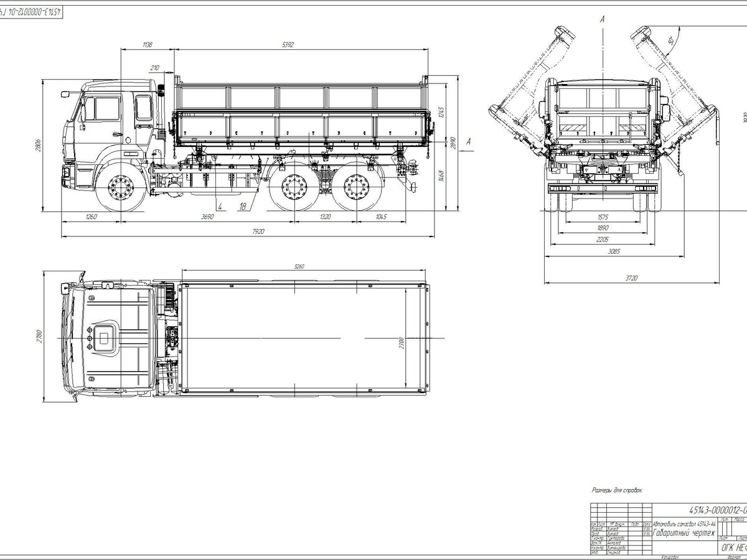Click the 1575 dimension in rear view

coord(602,217)
